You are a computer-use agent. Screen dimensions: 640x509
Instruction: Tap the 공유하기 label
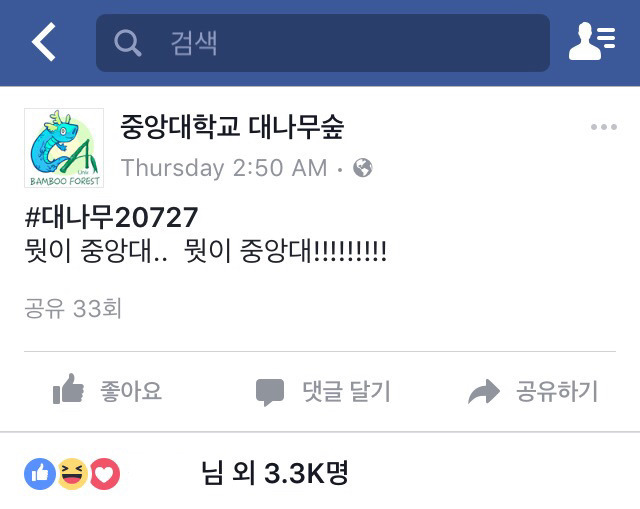click(x=557, y=391)
